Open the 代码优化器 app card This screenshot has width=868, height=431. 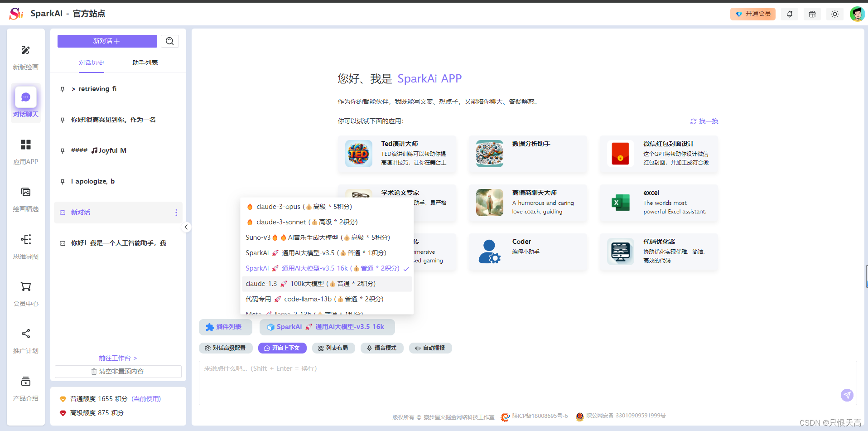pos(659,252)
